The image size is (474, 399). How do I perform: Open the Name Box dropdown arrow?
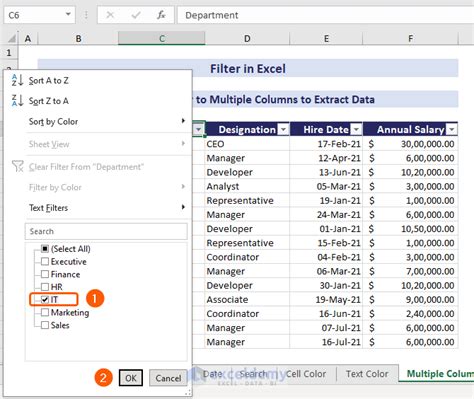[68, 15]
